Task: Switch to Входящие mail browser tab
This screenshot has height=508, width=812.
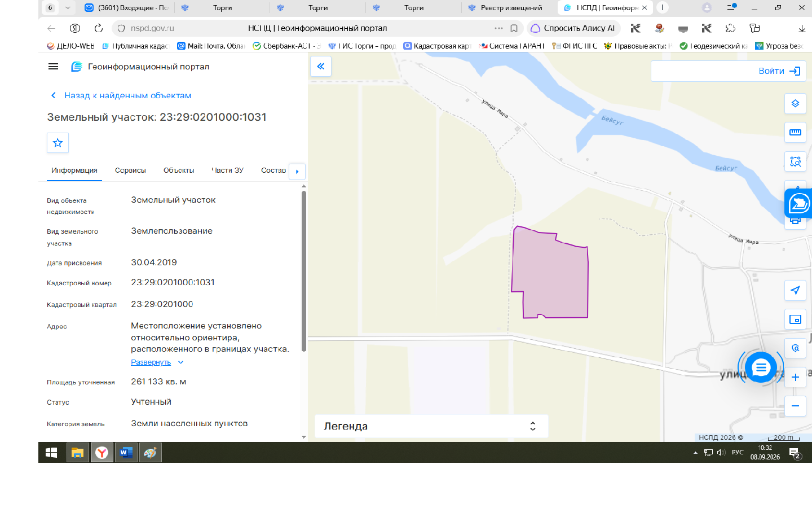Action: point(127,8)
